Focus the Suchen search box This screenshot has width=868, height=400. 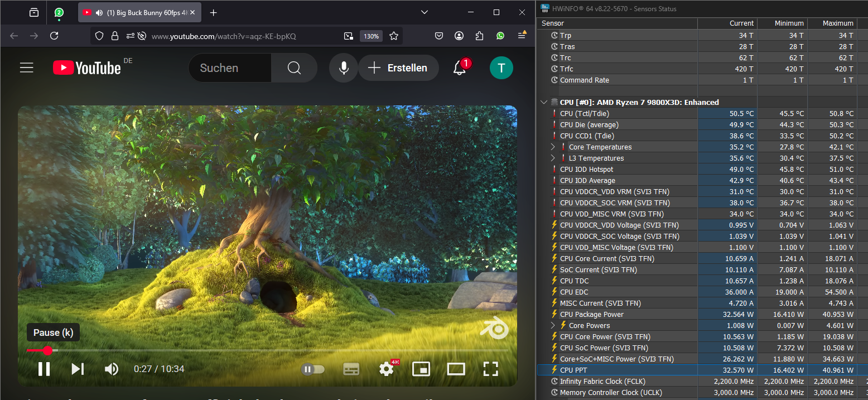click(230, 68)
